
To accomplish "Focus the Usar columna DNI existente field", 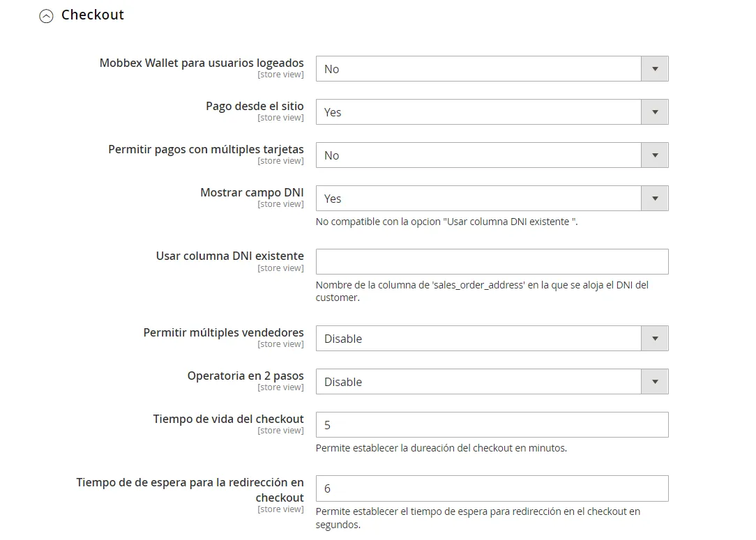I will pos(492,261).
